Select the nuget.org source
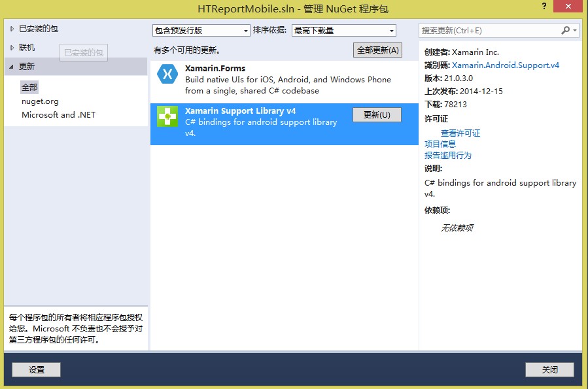588x389 pixels. point(40,101)
